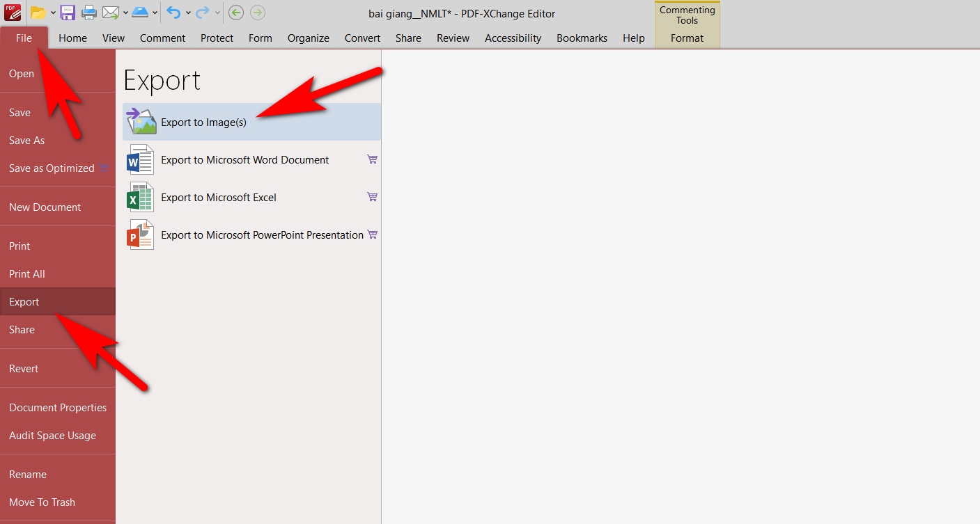Select Share in the File sidebar
This screenshot has width=980, height=524.
pos(58,330)
